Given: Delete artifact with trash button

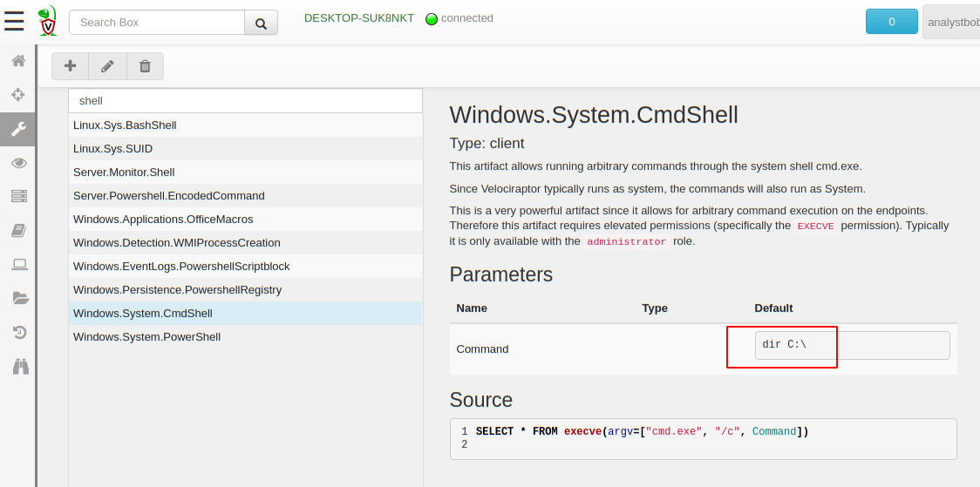Looking at the screenshot, I should [x=145, y=66].
